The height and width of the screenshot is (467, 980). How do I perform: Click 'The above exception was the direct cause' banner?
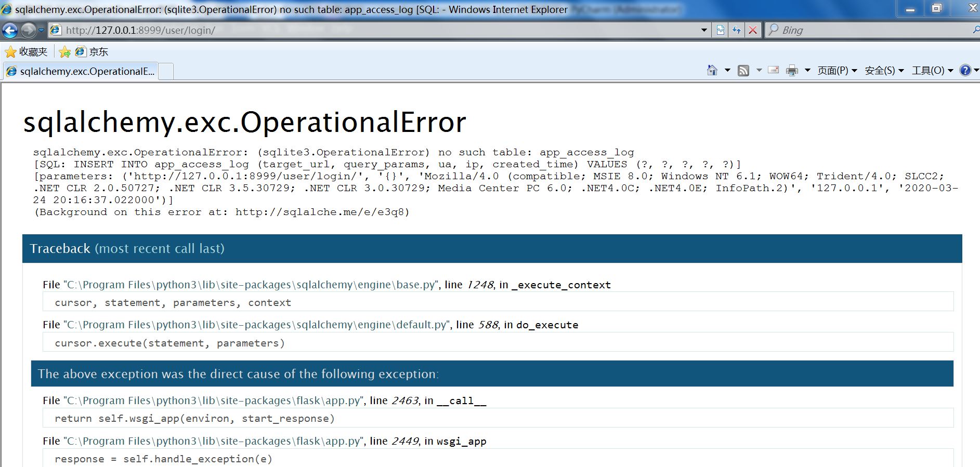tap(492, 373)
